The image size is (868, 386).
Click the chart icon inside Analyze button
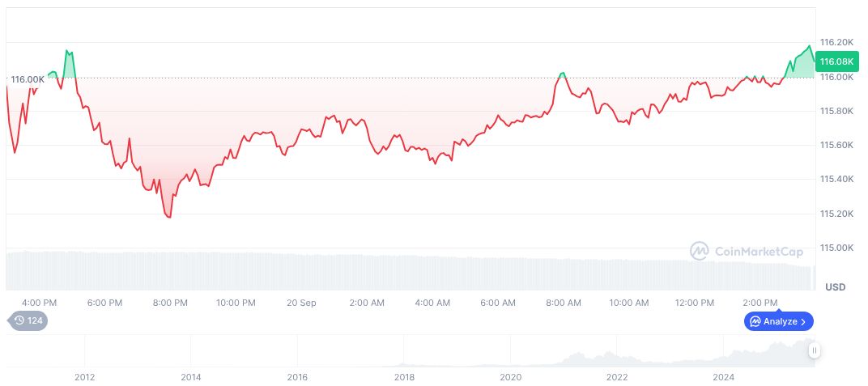(755, 321)
